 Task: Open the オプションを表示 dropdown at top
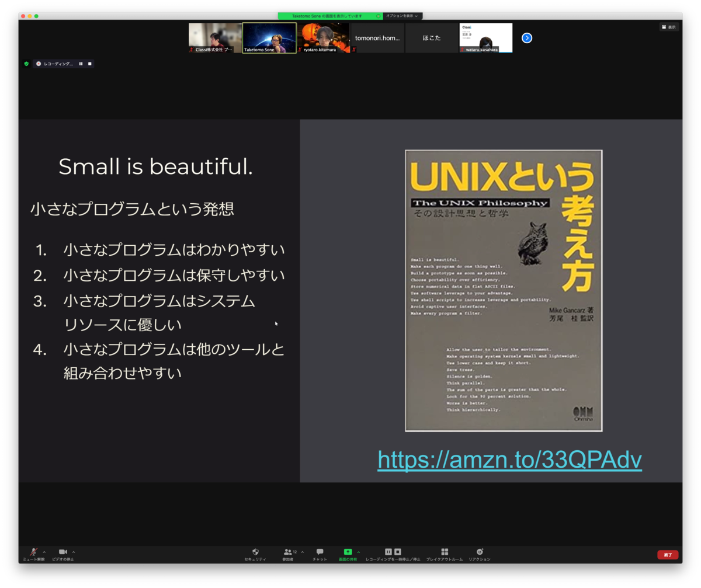(402, 16)
